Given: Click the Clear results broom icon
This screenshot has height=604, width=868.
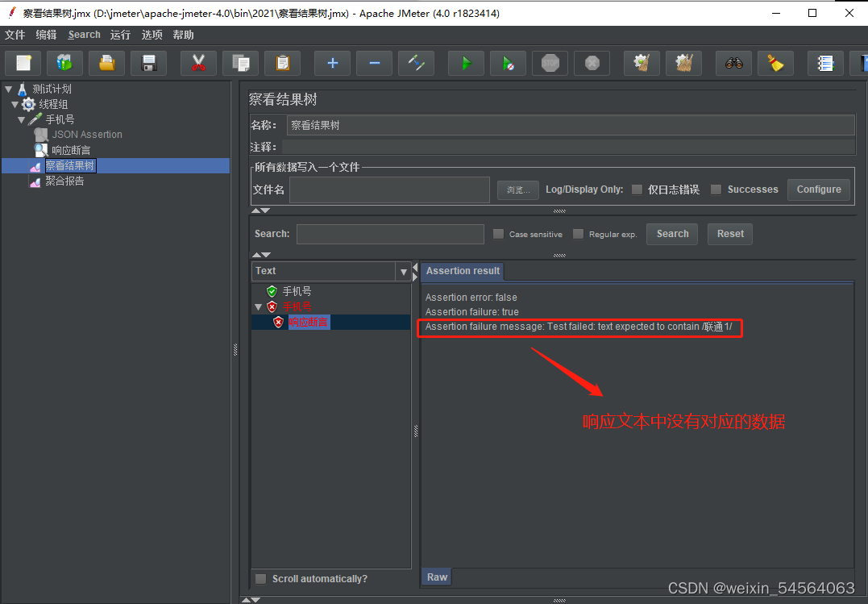Looking at the screenshot, I should point(642,63).
